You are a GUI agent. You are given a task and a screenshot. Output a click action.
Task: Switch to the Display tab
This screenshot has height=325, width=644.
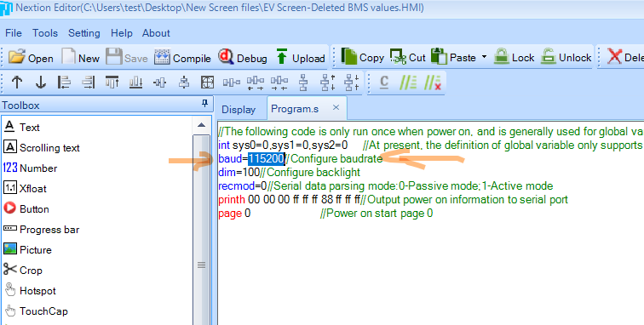tap(239, 110)
